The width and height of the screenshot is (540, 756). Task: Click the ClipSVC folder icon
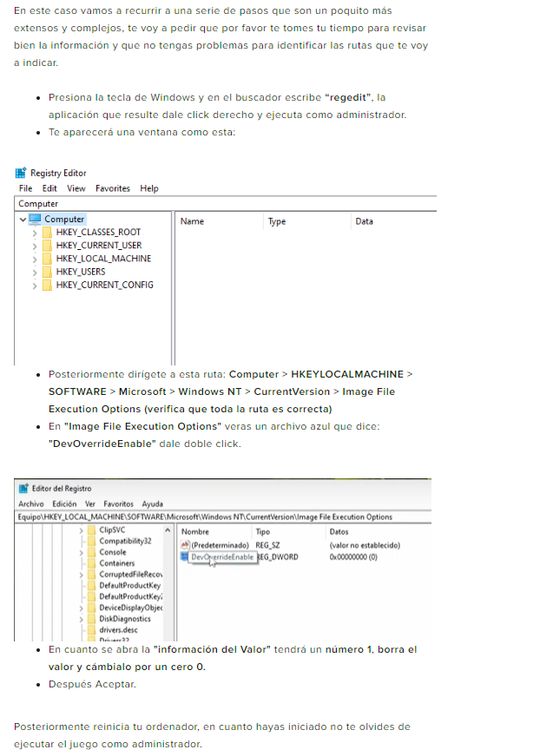pyautogui.click(x=92, y=529)
